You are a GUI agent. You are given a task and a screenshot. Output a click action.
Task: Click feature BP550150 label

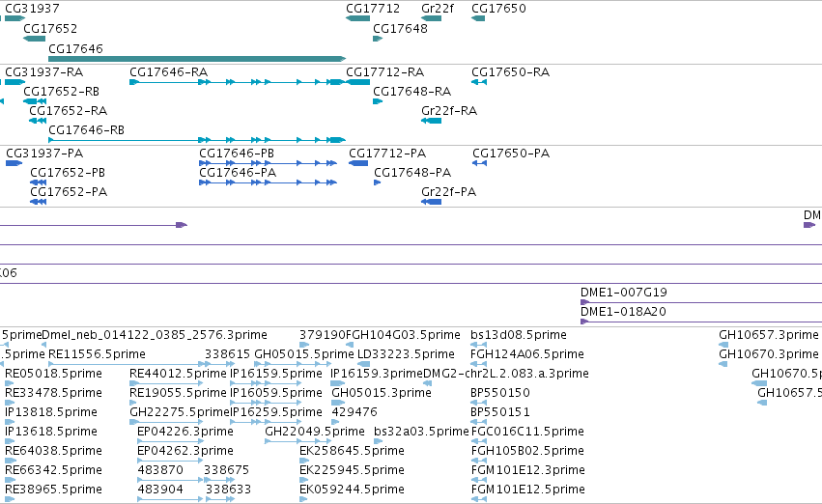[x=500, y=392]
